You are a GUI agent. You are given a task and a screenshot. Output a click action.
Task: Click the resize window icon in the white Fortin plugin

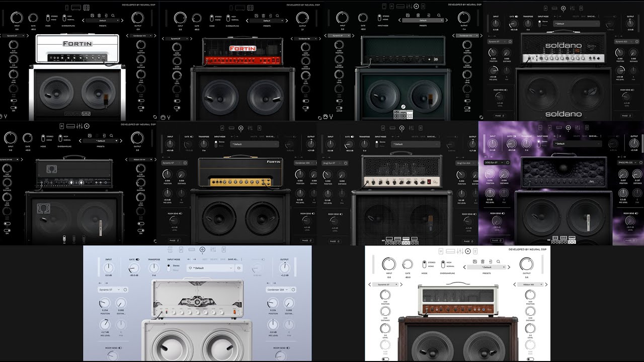[x=155, y=117]
